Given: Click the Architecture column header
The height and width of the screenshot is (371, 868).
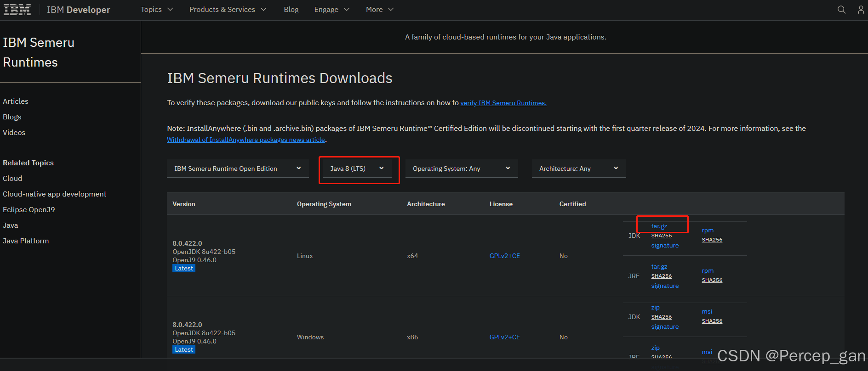Looking at the screenshot, I should coord(426,204).
